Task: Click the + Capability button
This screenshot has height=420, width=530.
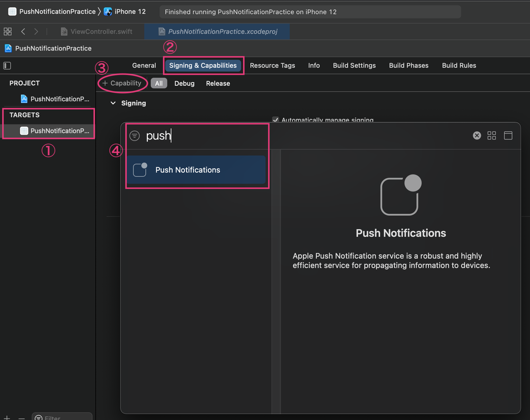Action: pyautogui.click(x=122, y=83)
